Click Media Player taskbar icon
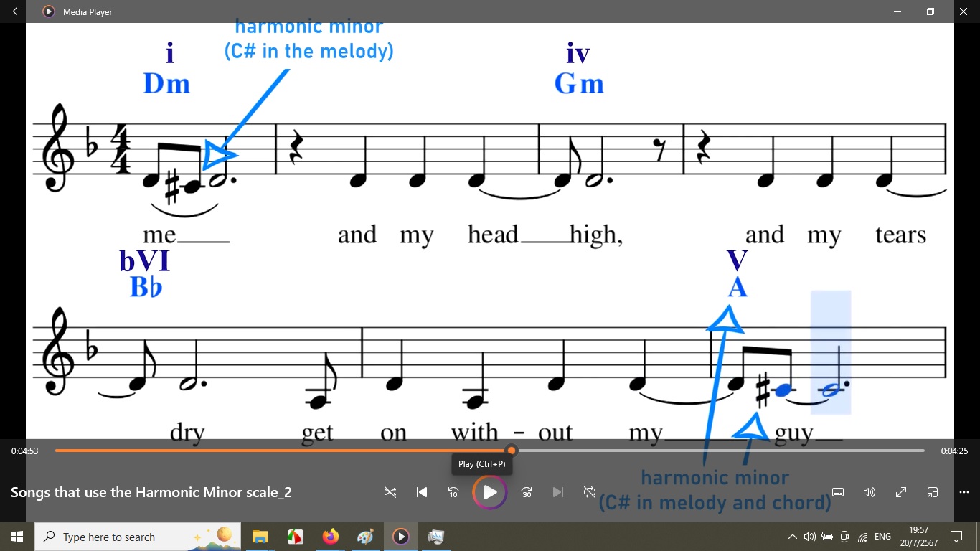The height and width of the screenshot is (551, 980). point(400,537)
